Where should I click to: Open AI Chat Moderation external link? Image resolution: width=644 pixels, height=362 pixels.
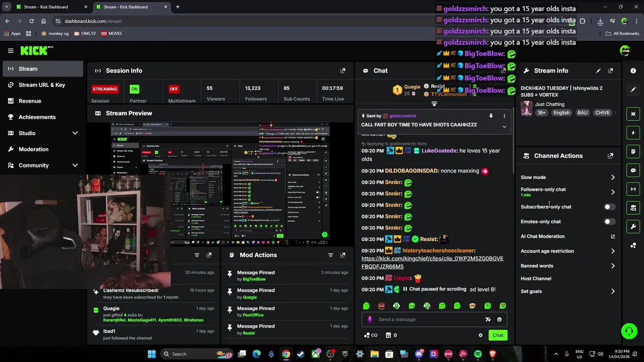click(613, 236)
